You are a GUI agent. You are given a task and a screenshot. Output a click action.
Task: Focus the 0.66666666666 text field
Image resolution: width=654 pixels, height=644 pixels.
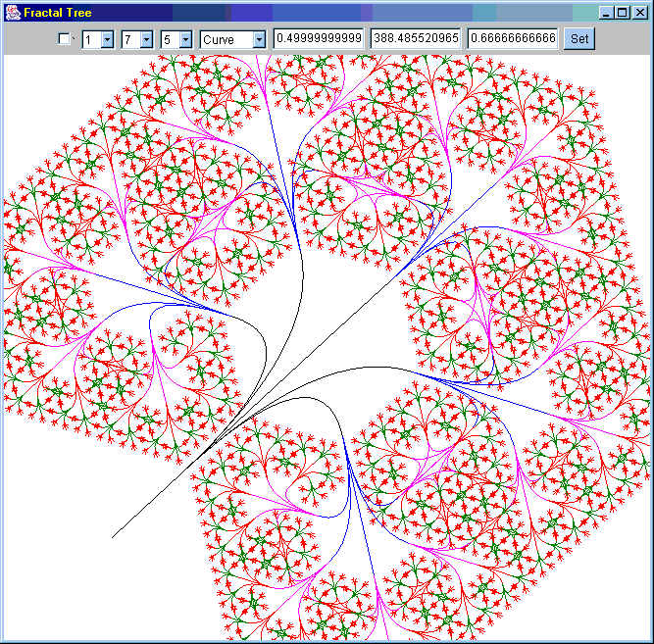[513, 38]
